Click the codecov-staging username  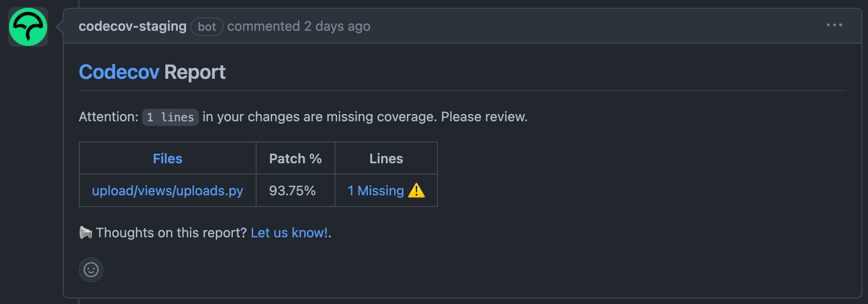tap(132, 26)
